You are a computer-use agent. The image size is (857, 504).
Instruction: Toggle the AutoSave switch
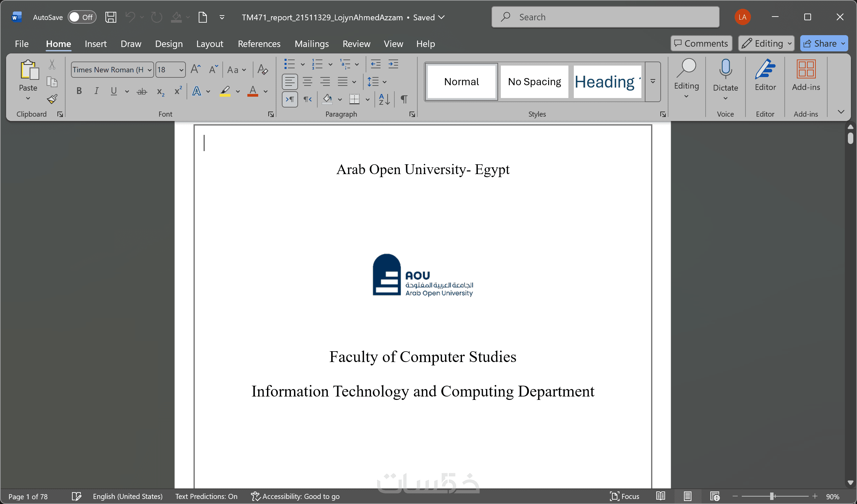pos(82,17)
